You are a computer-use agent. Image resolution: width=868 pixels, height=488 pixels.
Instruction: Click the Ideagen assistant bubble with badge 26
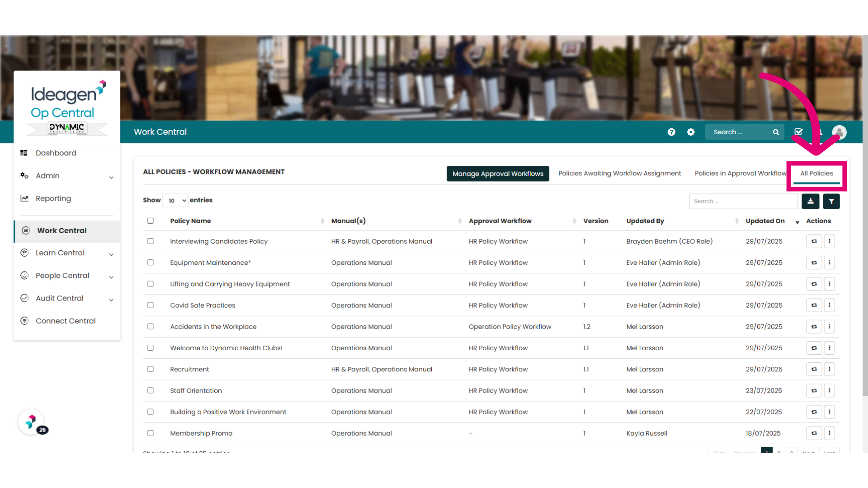tap(31, 422)
